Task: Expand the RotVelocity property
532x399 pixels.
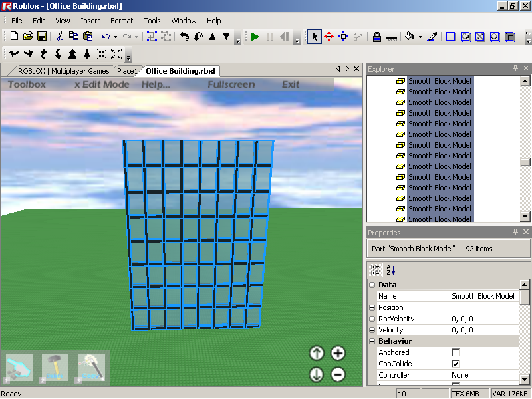Action: 372,319
